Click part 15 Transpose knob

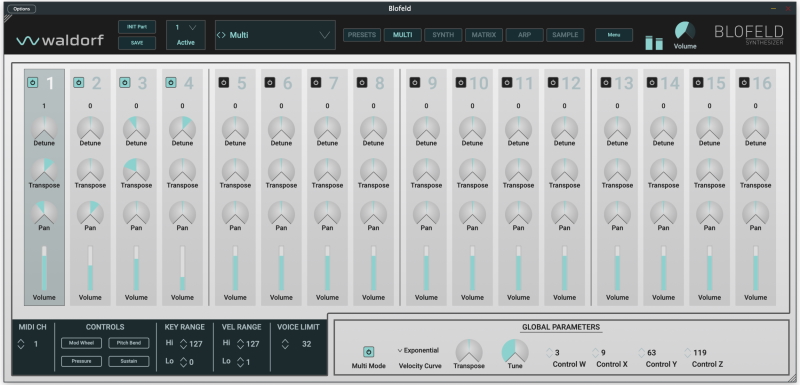tap(709, 171)
